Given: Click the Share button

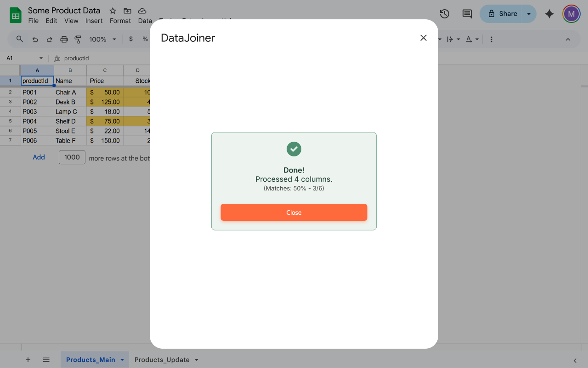Looking at the screenshot, I should (503, 14).
